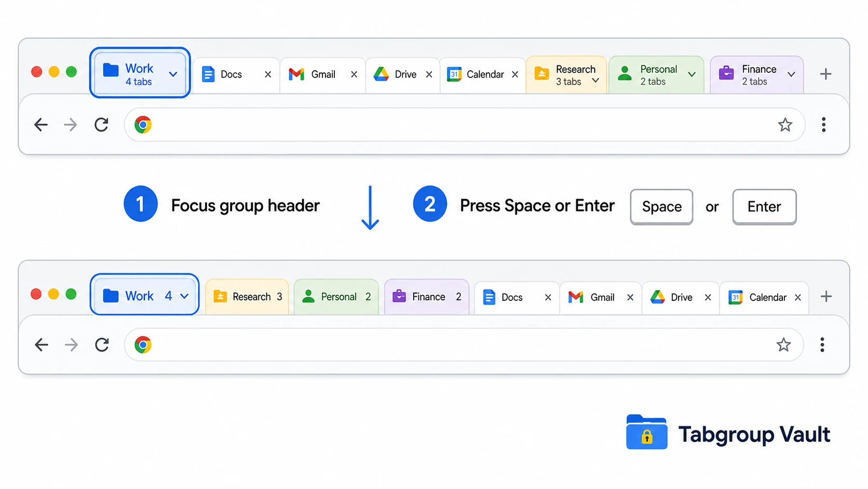The width and height of the screenshot is (868, 489).
Task: Select the Drive tab in the bottom browser
Action: coord(681,297)
